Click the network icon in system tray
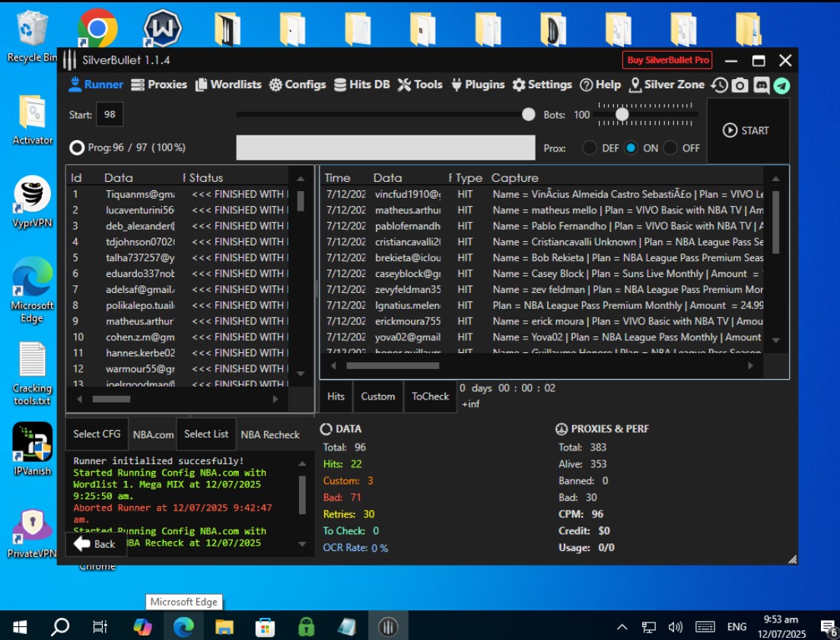 pos(649,626)
